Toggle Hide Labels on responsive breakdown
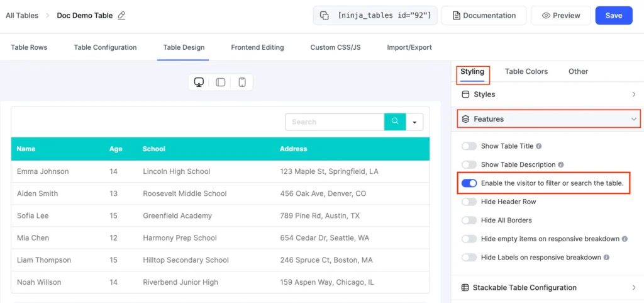Screen dimensions: 644x303 click(x=469, y=258)
